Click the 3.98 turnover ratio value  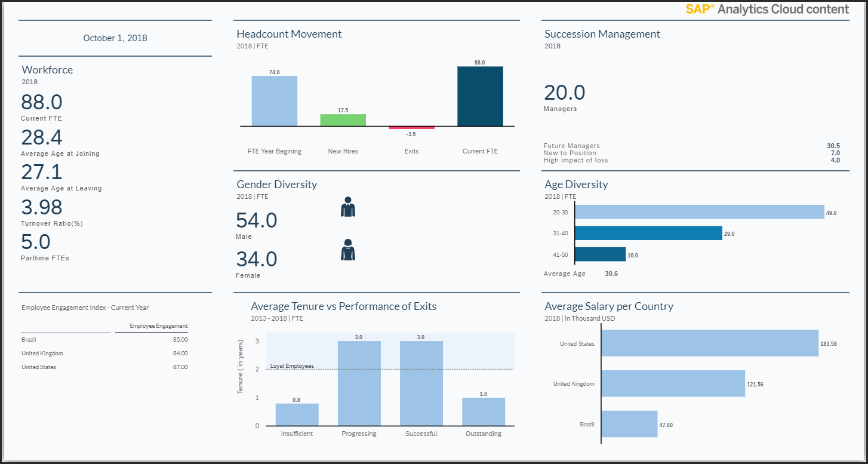pyautogui.click(x=43, y=207)
